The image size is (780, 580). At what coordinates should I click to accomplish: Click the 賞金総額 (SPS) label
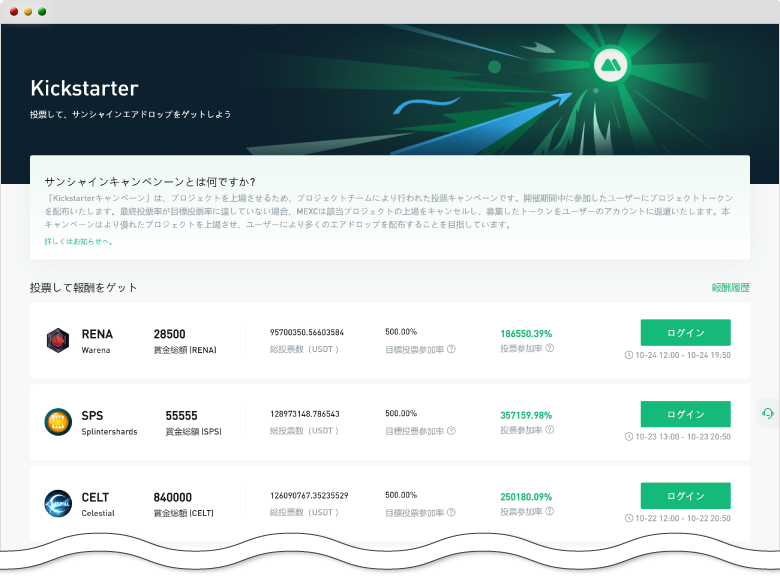(194, 432)
